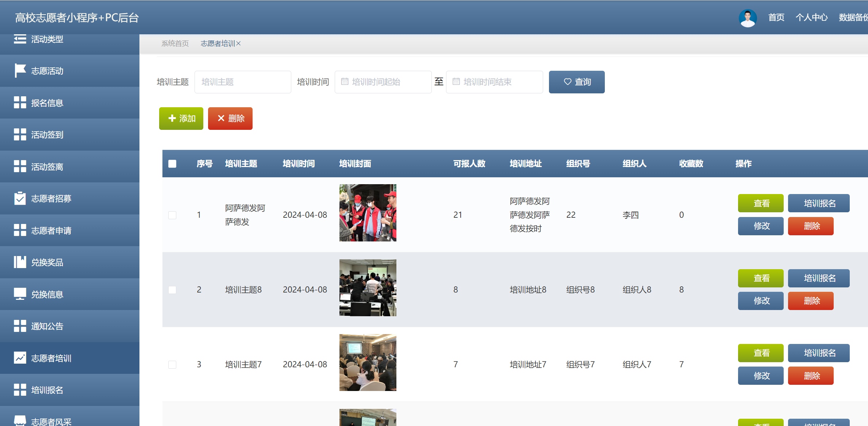
Task: Click the grid icon beside 活动签到
Action: 20,135
